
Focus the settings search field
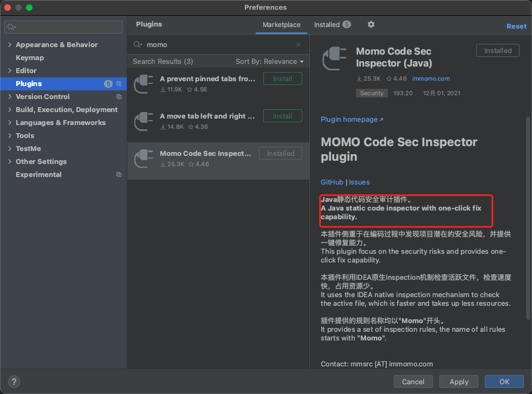[63, 27]
